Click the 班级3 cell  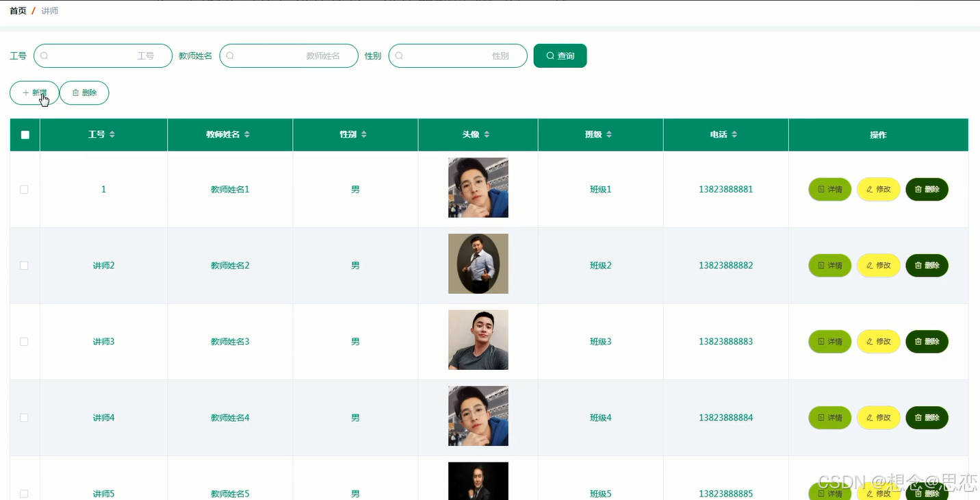[x=600, y=341]
